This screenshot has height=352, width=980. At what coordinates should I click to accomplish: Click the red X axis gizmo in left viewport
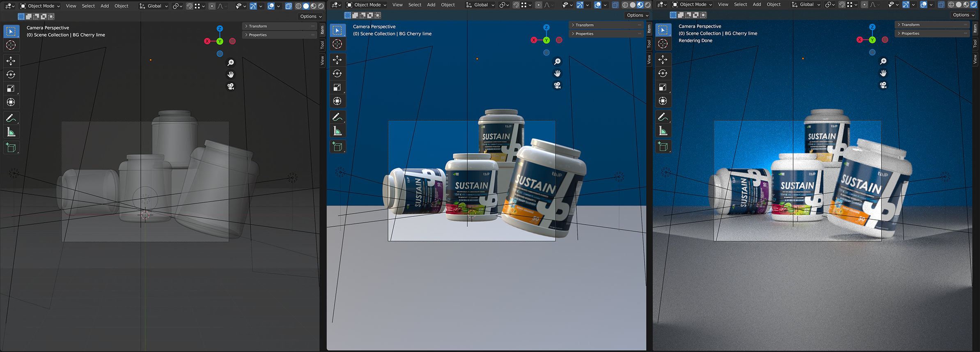(207, 41)
